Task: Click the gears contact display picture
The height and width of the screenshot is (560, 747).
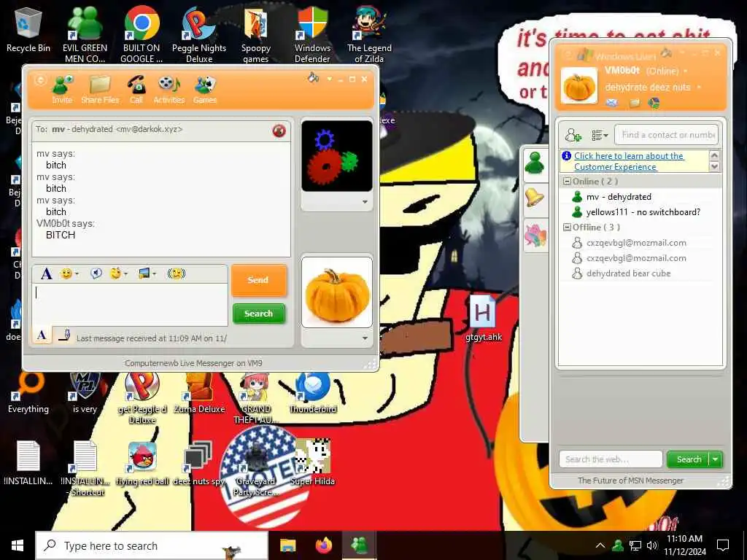Action: click(x=337, y=156)
